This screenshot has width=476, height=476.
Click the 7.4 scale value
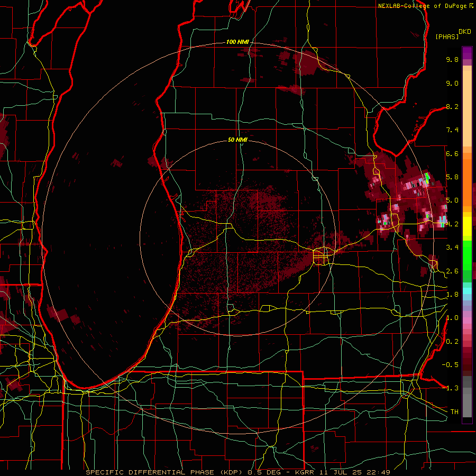(452, 130)
